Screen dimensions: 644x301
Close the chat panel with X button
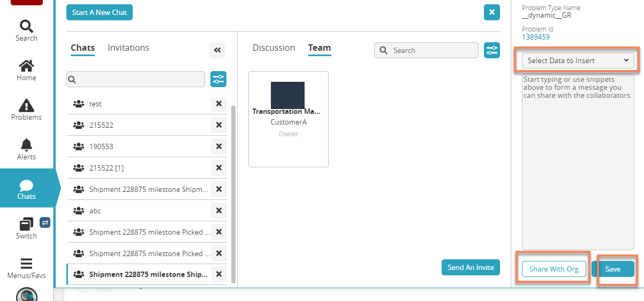[x=491, y=12]
